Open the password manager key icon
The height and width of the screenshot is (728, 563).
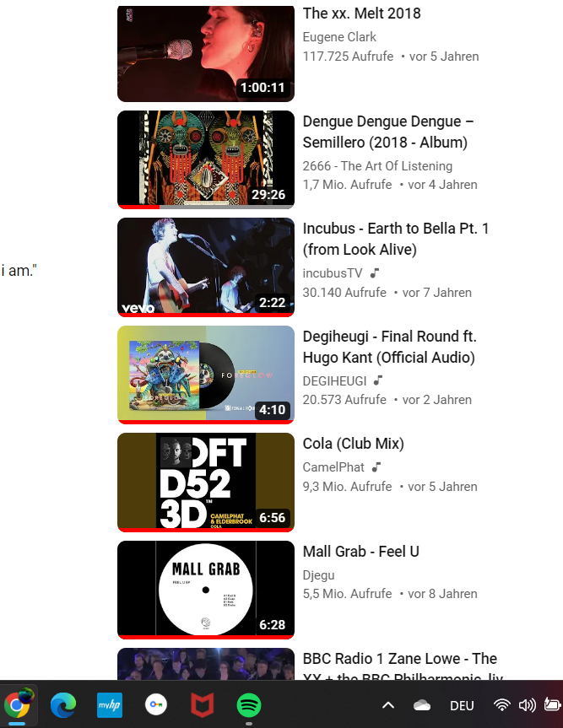coord(156,704)
